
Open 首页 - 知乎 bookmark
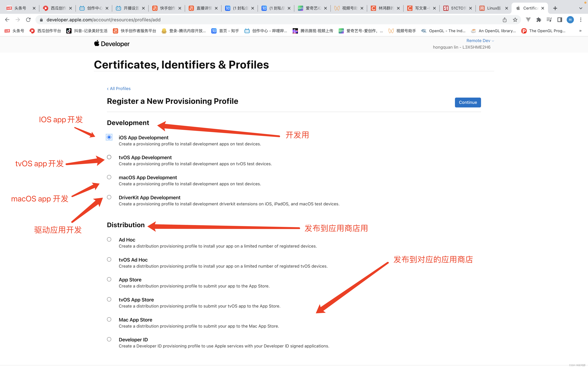[x=225, y=31]
